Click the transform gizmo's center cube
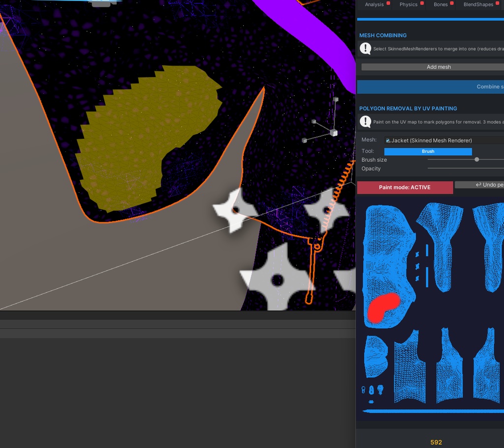This screenshot has height=448, width=504. tap(334, 133)
